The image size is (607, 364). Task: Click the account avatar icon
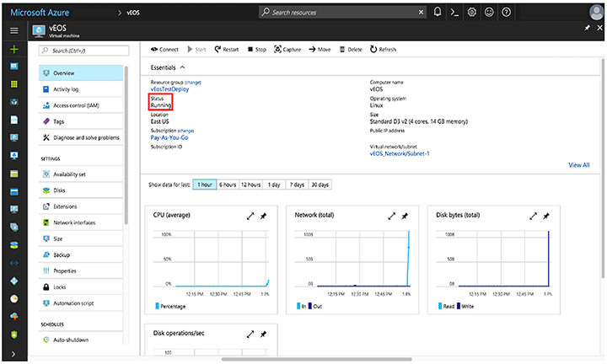[596, 13]
